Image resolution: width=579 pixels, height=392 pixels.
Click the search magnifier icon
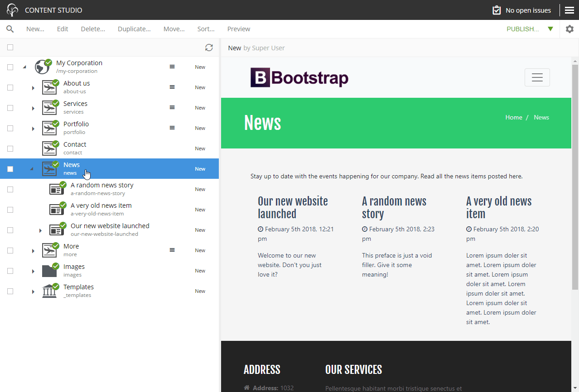point(10,29)
